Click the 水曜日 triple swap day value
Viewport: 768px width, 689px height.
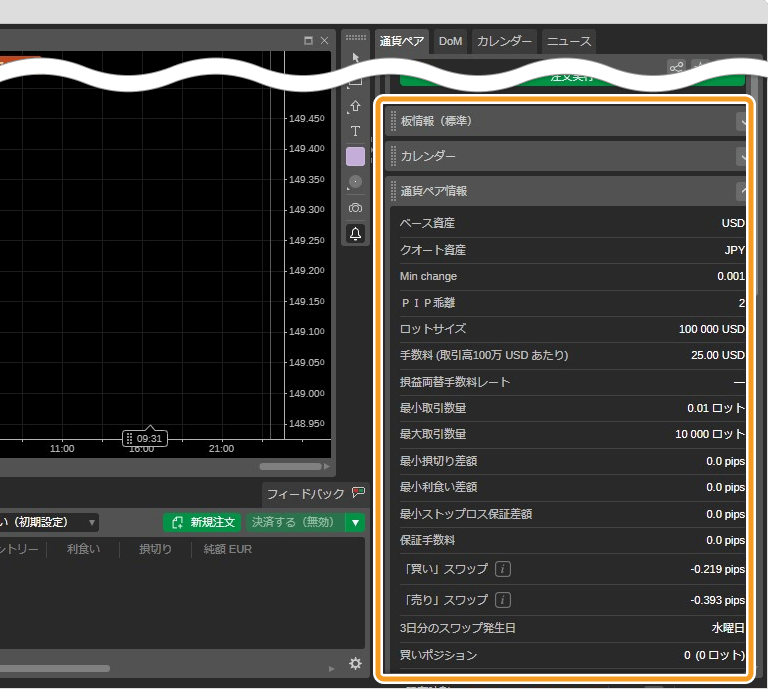click(728, 628)
